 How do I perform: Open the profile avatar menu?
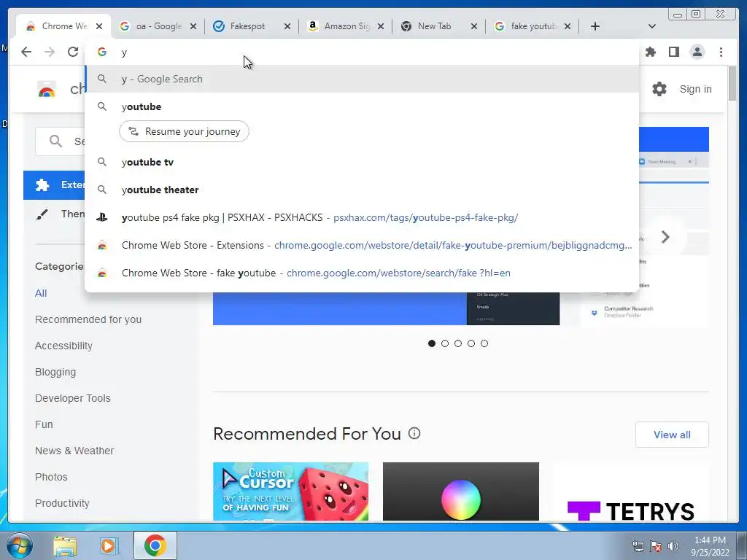697,52
